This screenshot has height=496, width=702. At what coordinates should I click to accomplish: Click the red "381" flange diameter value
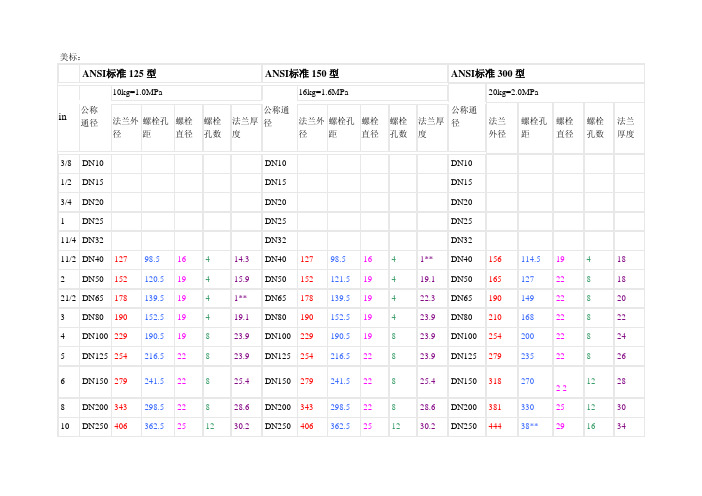point(495,407)
